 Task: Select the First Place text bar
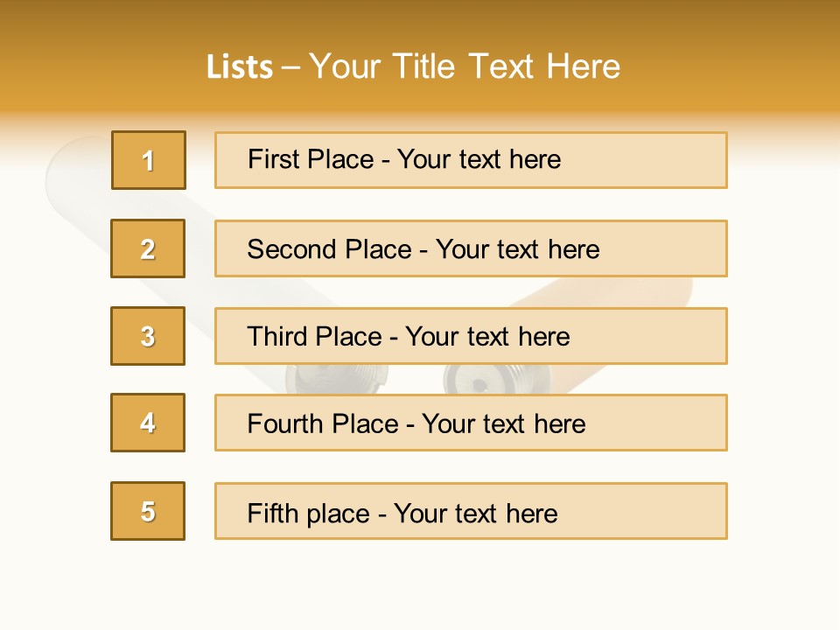(471, 160)
